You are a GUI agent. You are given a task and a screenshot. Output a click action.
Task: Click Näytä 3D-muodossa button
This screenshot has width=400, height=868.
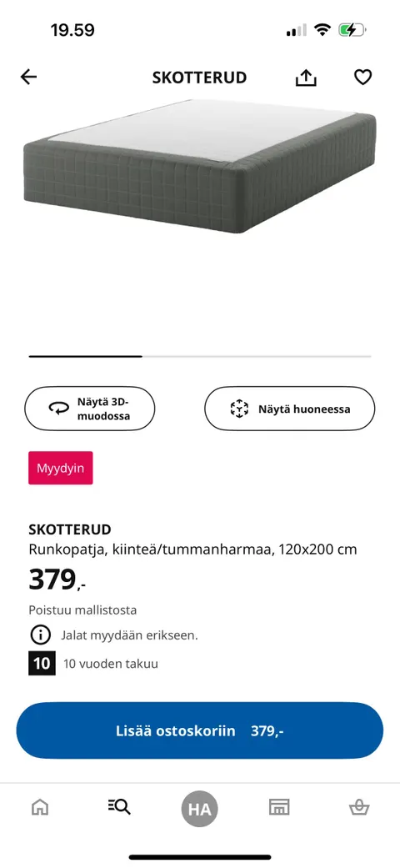point(90,409)
